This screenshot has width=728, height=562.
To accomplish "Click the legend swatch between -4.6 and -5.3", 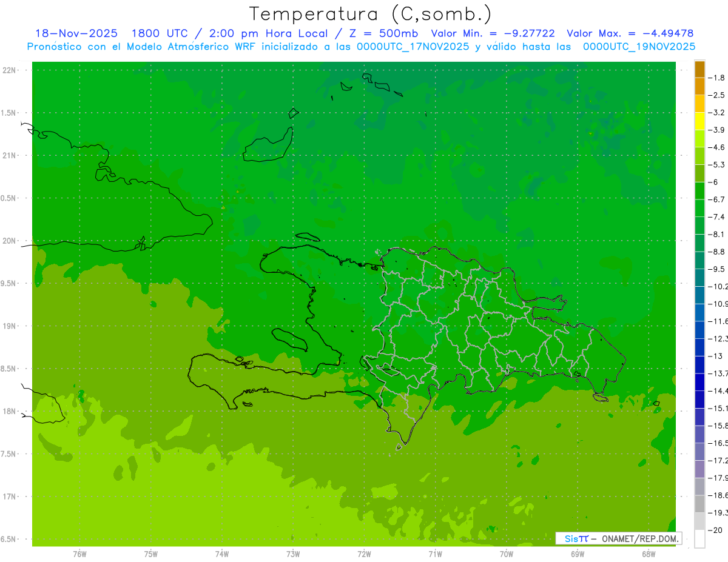I will pos(699,156).
